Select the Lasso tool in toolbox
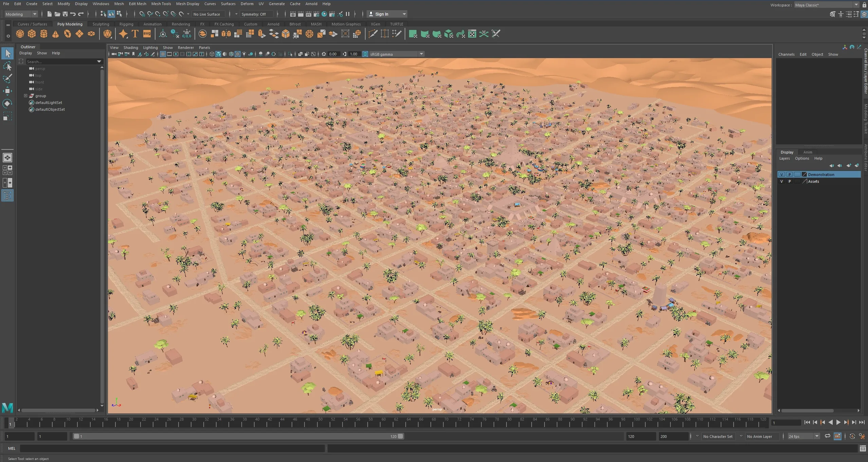The image size is (868, 462). [x=7, y=66]
